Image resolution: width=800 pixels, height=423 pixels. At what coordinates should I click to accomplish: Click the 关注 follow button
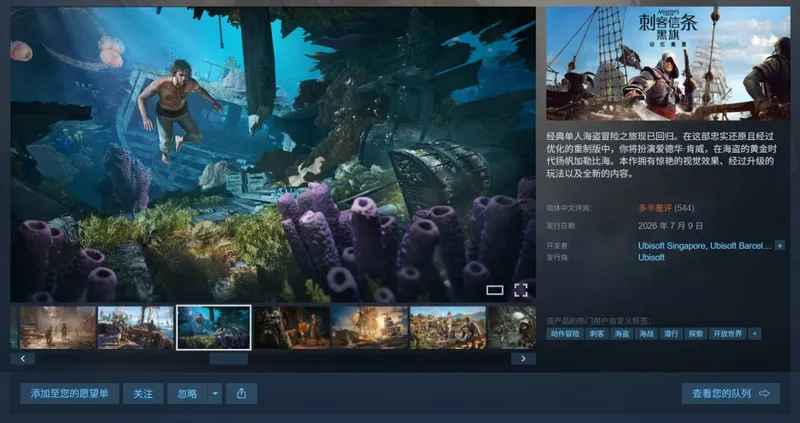143,393
